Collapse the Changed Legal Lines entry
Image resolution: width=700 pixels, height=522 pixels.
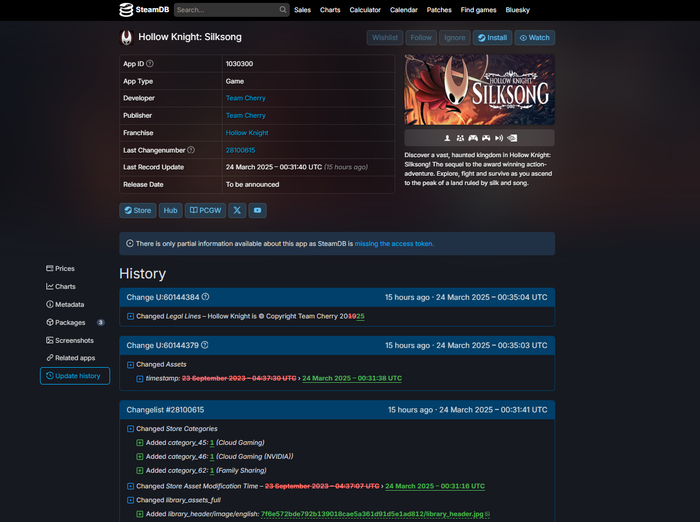pyautogui.click(x=130, y=316)
